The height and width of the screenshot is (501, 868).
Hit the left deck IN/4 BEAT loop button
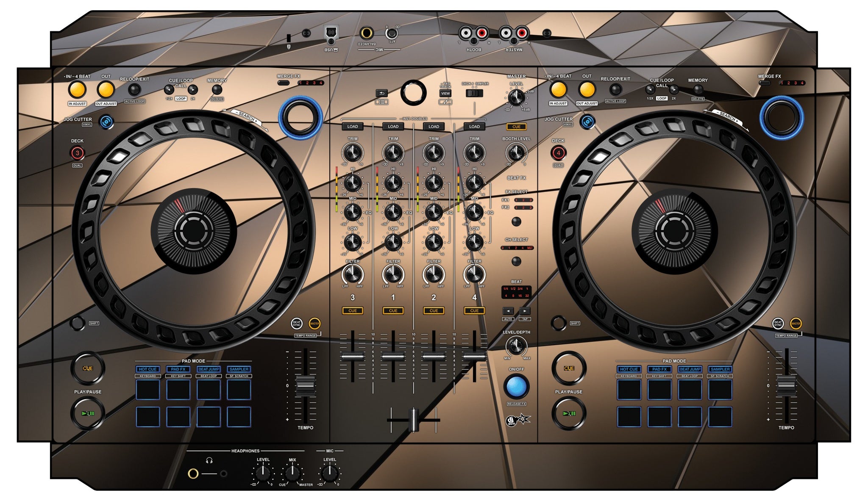(77, 90)
